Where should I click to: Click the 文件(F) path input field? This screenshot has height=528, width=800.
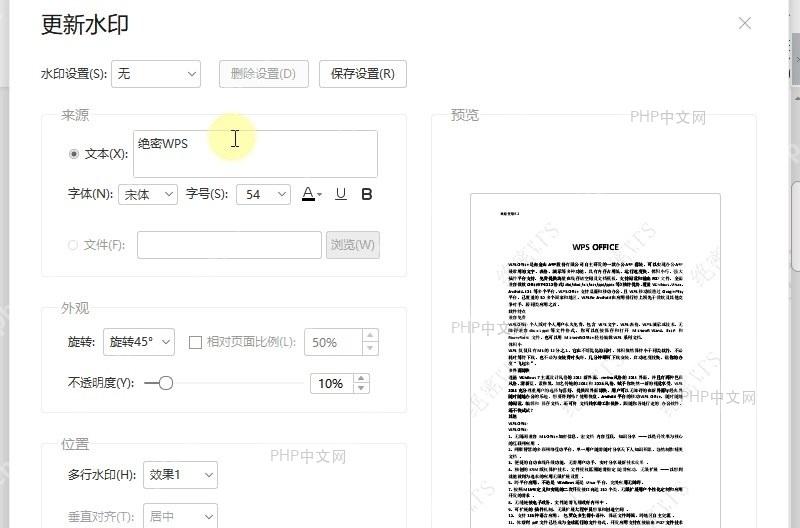point(229,245)
